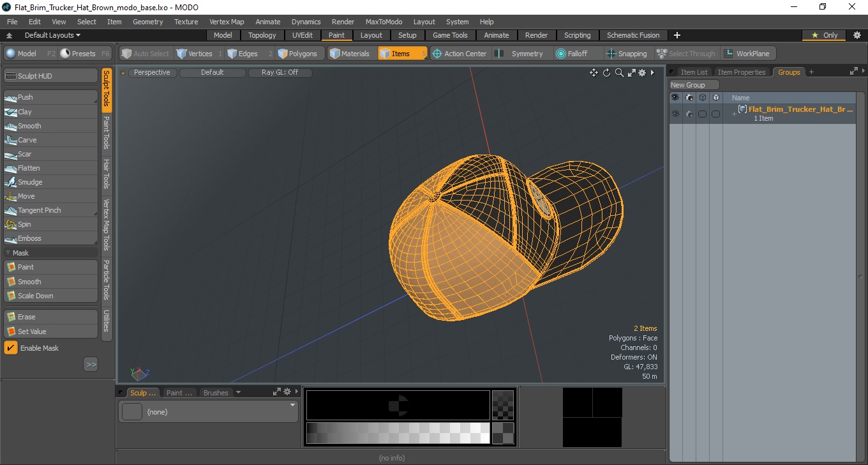Activate the Tangent Pinch tool
Image resolution: width=868 pixels, height=465 pixels.
(50, 210)
